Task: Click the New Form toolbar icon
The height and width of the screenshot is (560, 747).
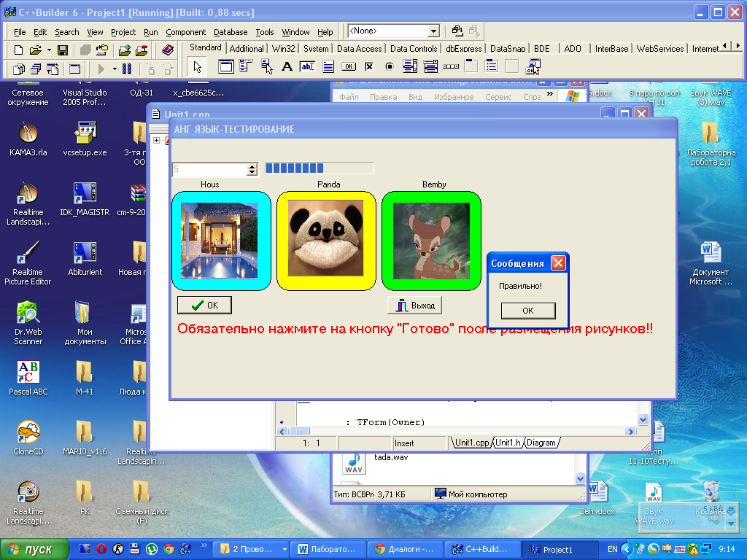Action: point(75,69)
